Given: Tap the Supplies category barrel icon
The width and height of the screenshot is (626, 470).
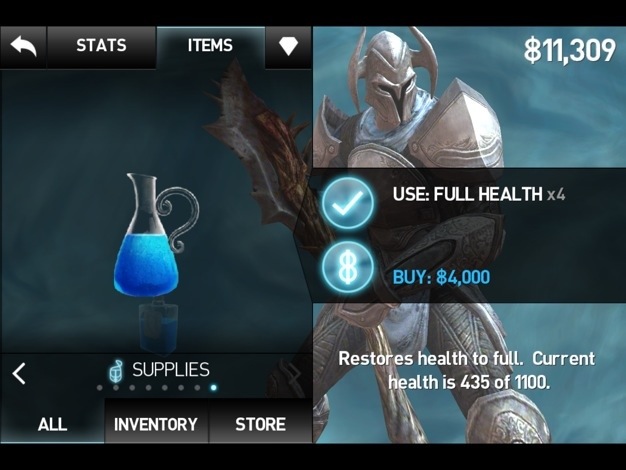Looking at the screenshot, I should (116, 371).
